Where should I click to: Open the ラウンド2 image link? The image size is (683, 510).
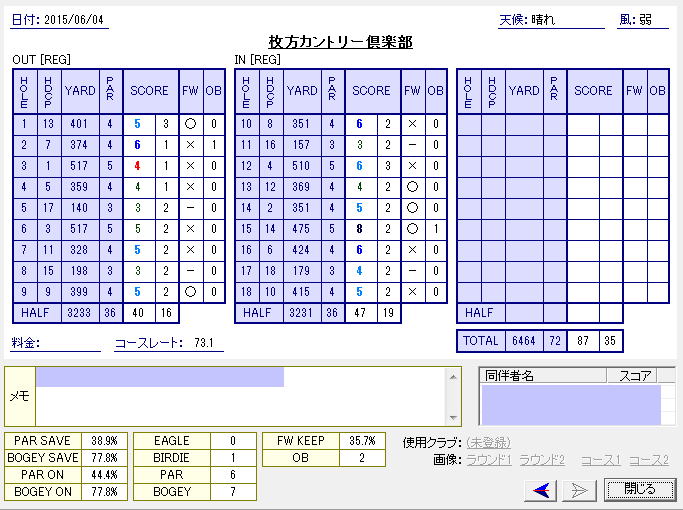coord(542,460)
